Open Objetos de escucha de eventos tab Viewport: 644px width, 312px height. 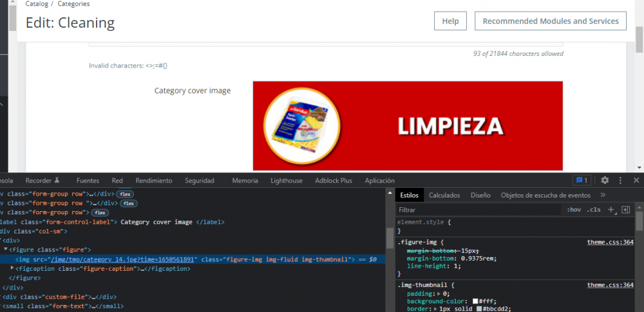coord(545,196)
